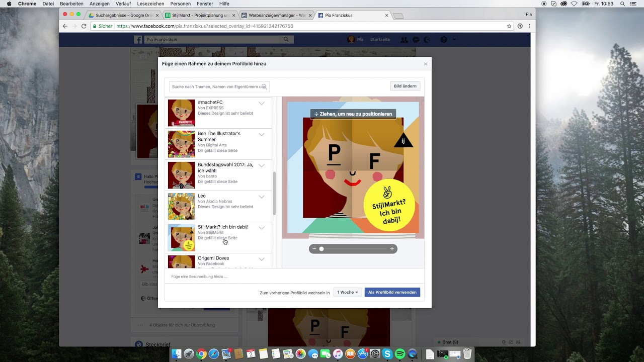Viewport: 644px width, 362px height.
Task: Open the Chrome three-dot menu
Action: click(x=529, y=26)
